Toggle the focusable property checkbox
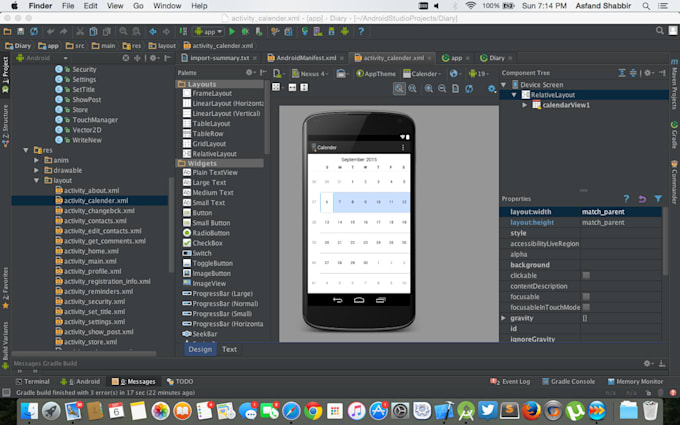Image resolution: width=680 pixels, height=425 pixels. point(586,297)
